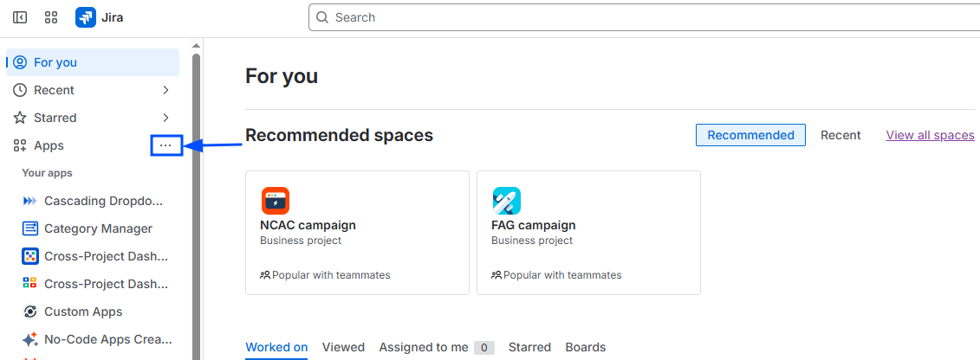Switch to the Viewed tab
Image resolution: width=980 pixels, height=360 pixels.
(343, 347)
